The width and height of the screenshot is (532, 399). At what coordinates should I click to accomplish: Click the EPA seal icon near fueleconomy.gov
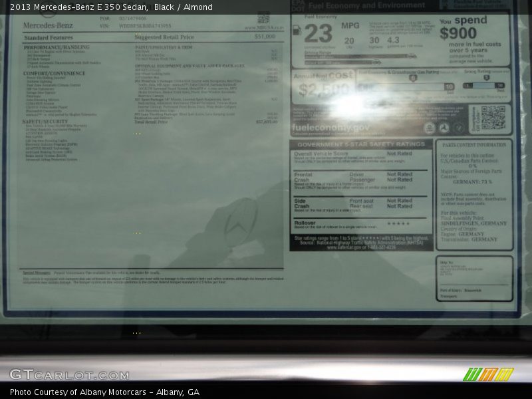430,128
